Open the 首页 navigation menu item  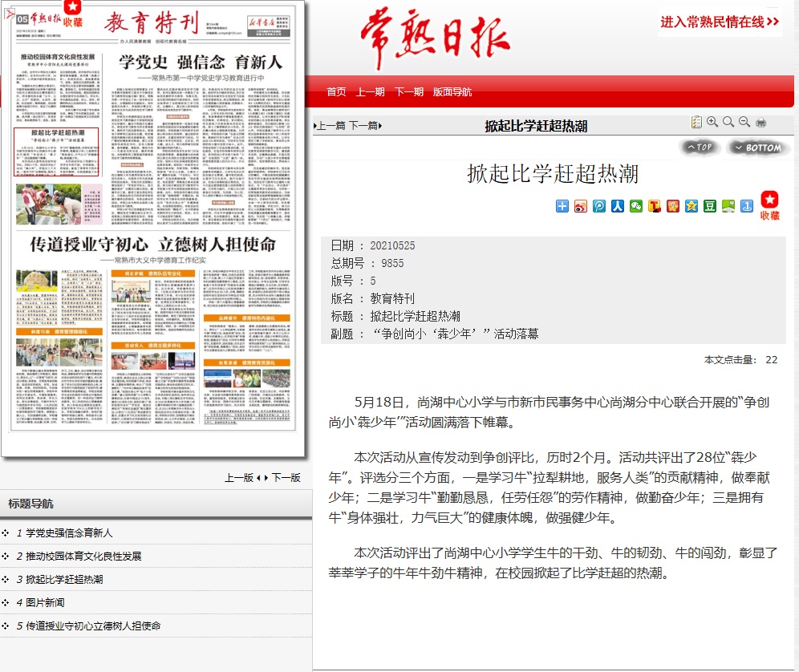336,92
